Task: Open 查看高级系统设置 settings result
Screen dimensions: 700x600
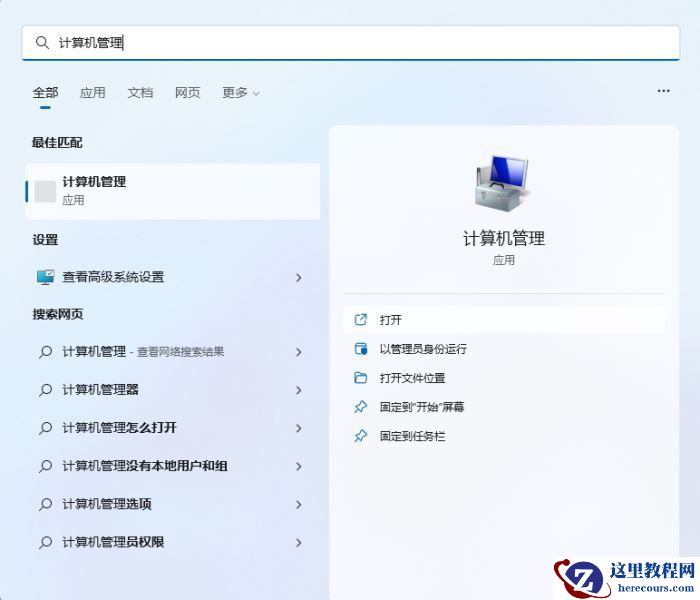Action: point(173,277)
